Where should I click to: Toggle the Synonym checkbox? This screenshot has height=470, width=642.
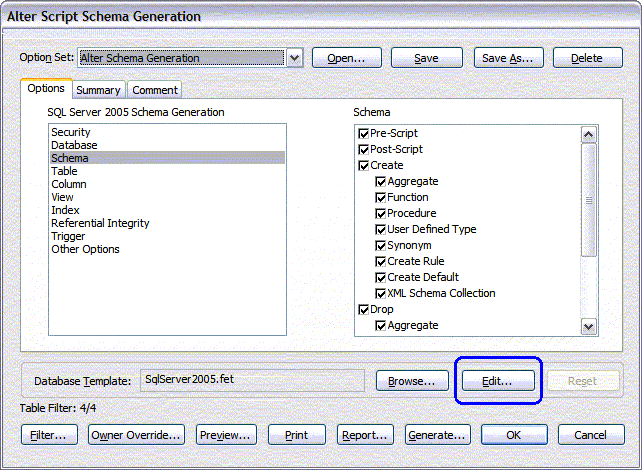pos(380,245)
